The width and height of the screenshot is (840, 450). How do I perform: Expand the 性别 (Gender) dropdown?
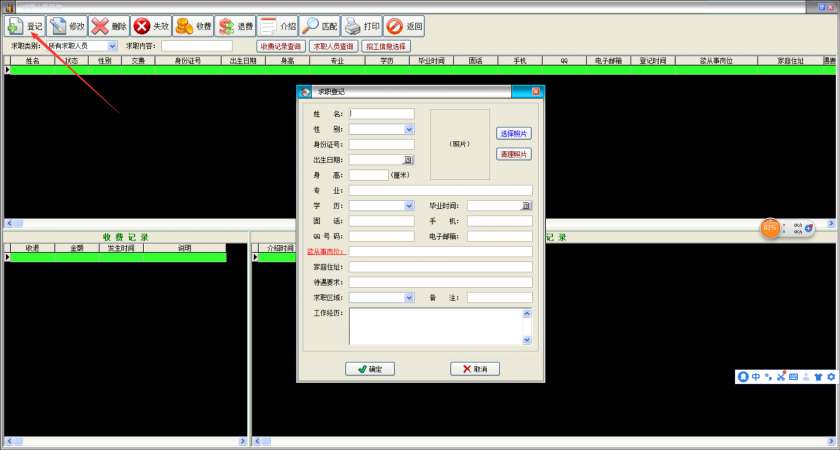(408, 129)
